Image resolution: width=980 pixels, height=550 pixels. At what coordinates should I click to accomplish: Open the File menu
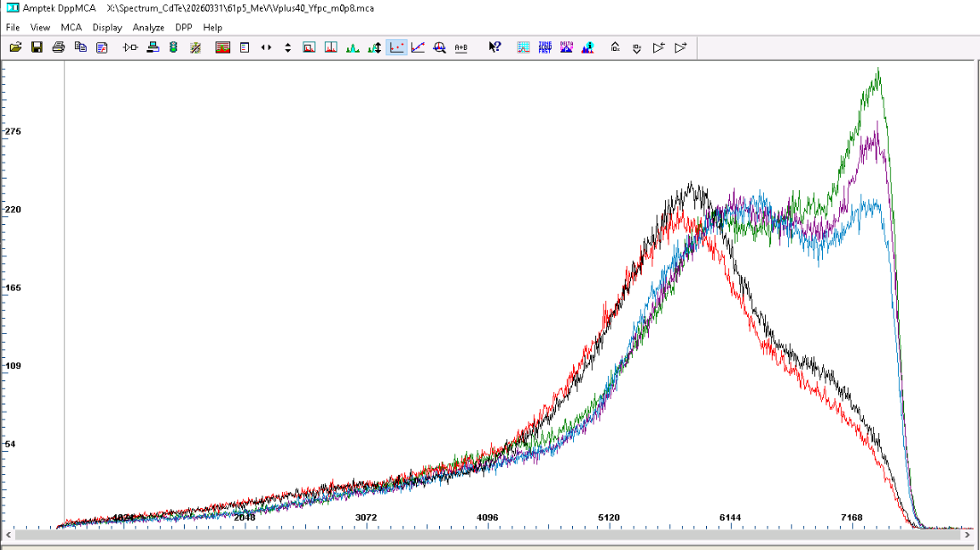[12, 28]
